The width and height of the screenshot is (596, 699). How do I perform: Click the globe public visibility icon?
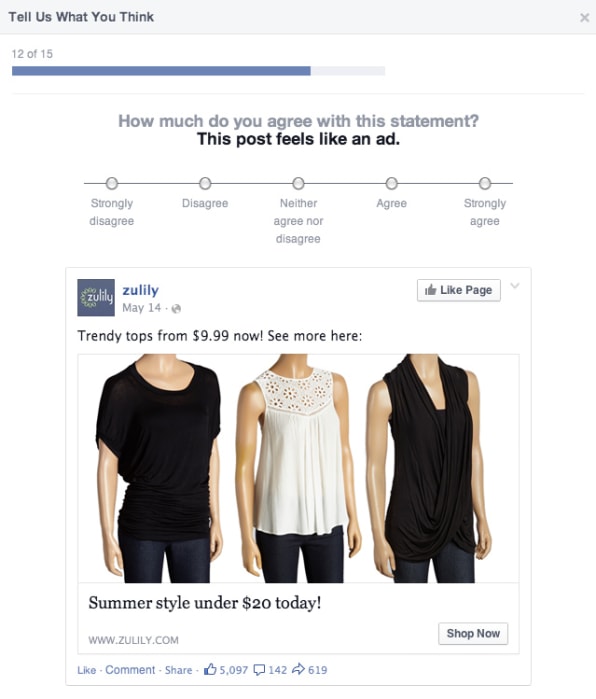point(176,308)
